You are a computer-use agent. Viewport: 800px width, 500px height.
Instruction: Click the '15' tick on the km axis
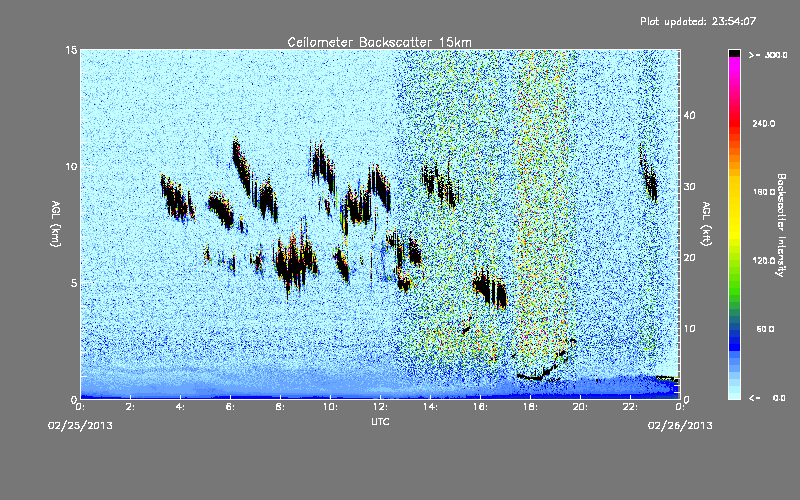pos(71,50)
